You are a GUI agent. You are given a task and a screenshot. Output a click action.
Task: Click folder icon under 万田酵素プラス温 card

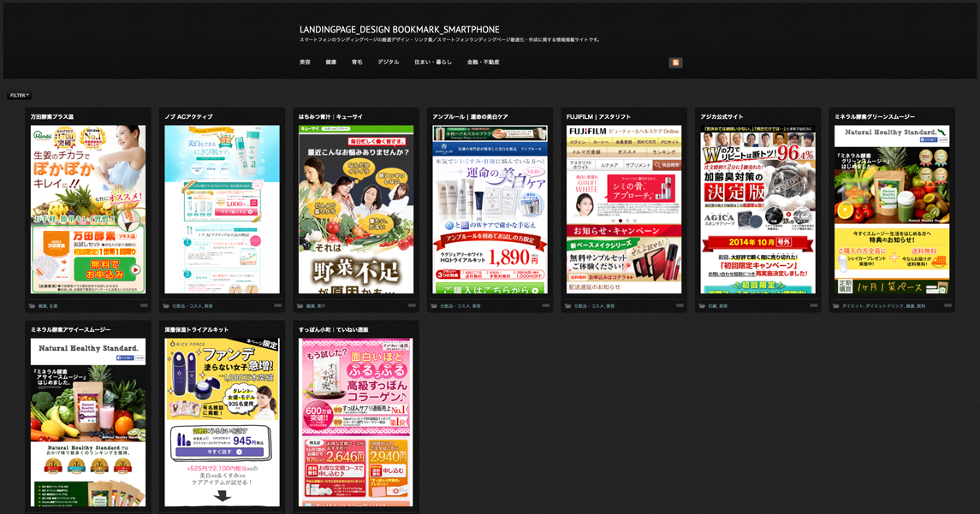point(32,306)
